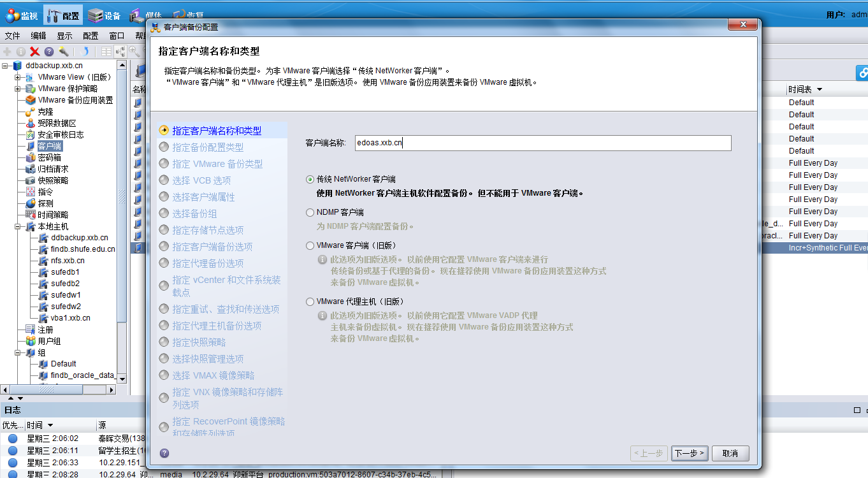The width and height of the screenshot is (868, 478).
Task: Select sufedw2 host in tree
Action: 66,307
